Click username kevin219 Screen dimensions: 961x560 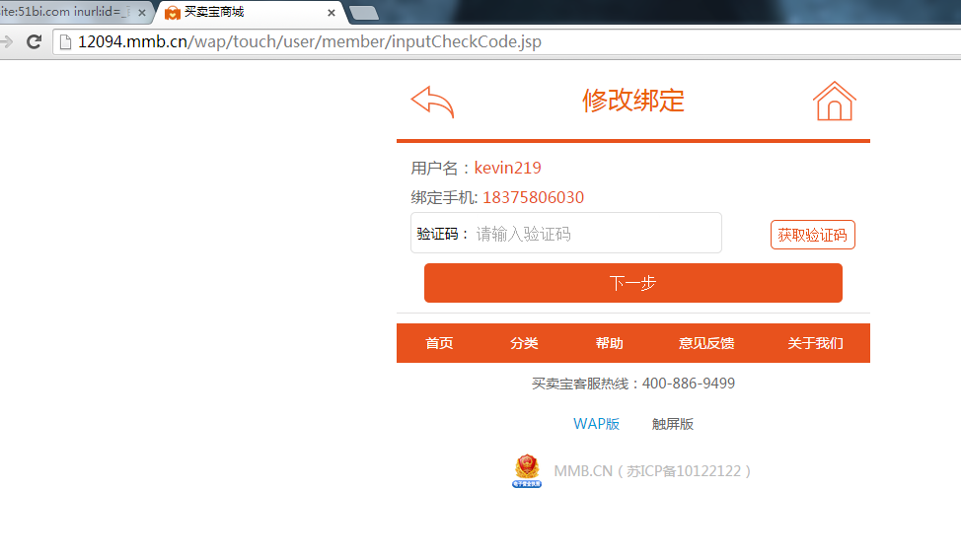(507, 168)
